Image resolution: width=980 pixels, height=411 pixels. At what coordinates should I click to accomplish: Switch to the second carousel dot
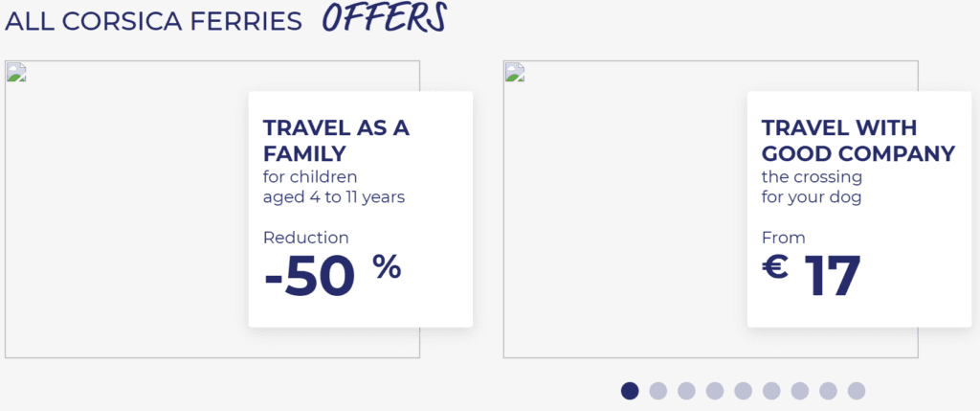coord(657,391)
